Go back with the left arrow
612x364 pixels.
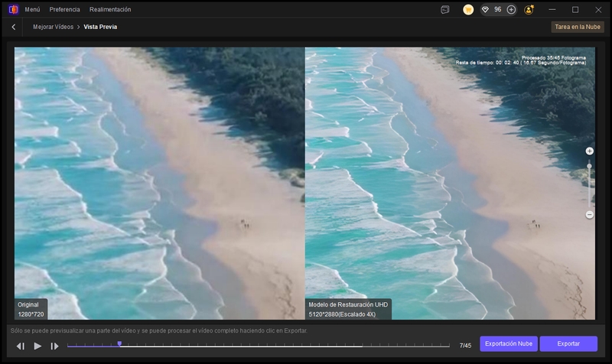point(14,27)
